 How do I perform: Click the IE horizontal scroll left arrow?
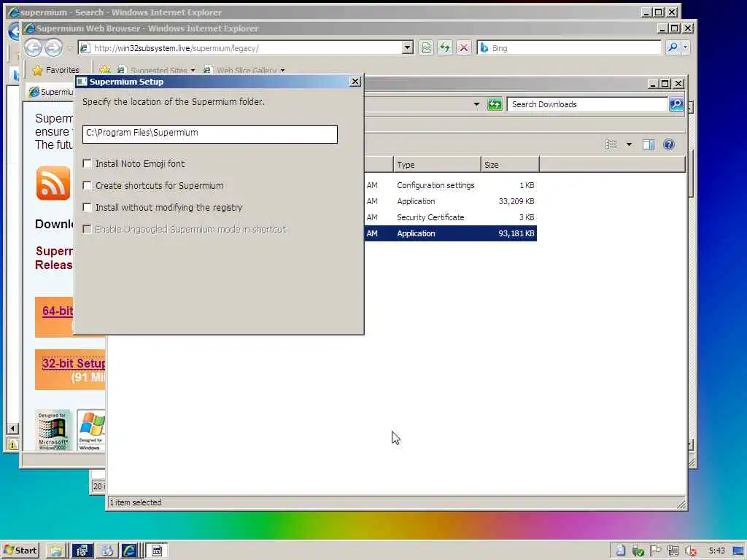click(x=13, y=429)
